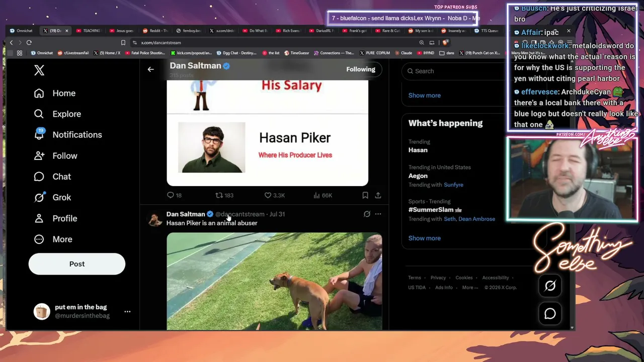
Task: Click the X logo in the sidebar
Action: coord(39,70)
